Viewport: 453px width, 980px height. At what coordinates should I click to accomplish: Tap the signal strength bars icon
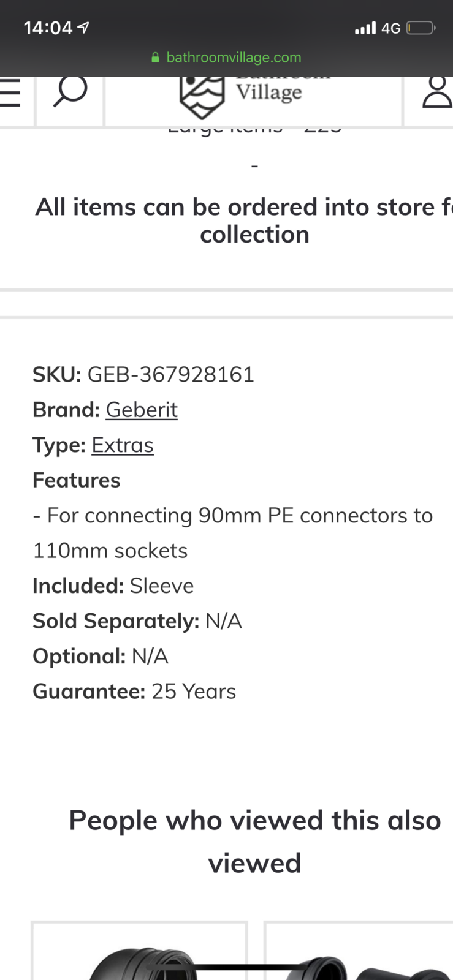(x=365, y=28)
